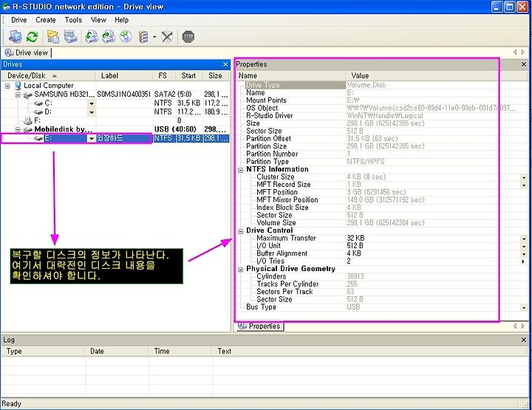Viewport: 532px width, 410px height.
Task: Select the Properties tab at panel bottom
Action: 260,327
